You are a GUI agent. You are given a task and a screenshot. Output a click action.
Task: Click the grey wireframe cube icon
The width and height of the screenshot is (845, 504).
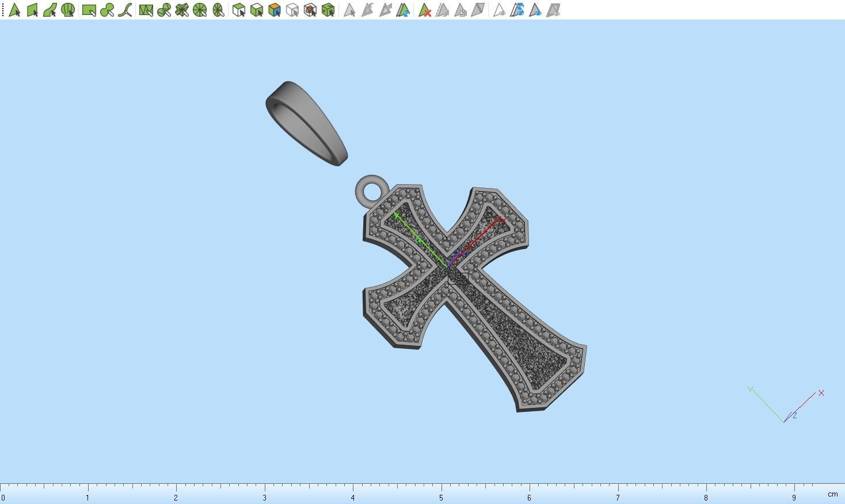[292, 10]
